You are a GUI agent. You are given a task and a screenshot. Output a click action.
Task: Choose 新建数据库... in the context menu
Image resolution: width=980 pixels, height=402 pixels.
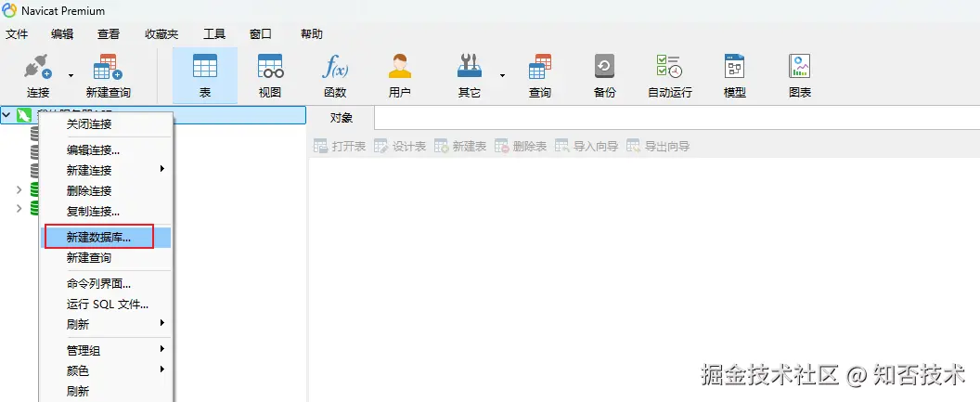[x=106, y=238]
